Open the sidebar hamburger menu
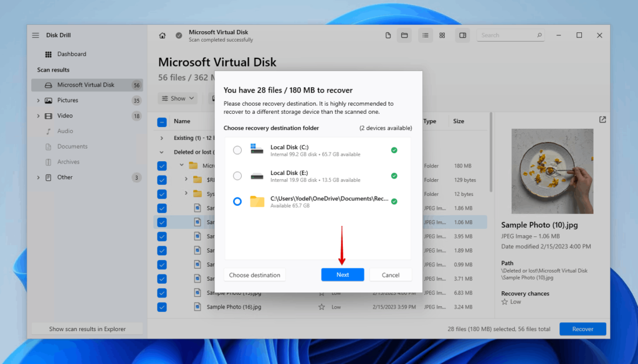638x364 pixels. (x=36, y=35)
